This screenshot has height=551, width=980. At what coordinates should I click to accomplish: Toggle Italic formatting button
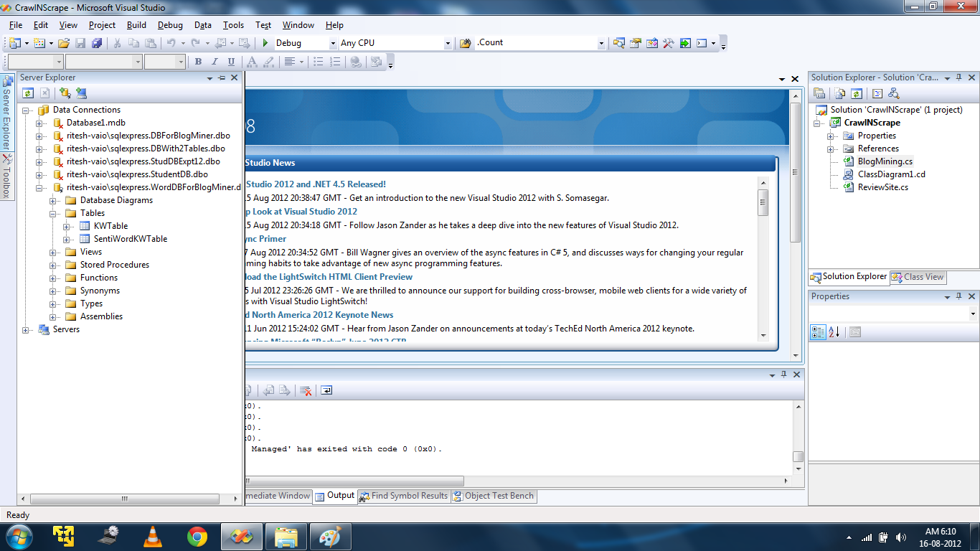(x=215, y=62)
